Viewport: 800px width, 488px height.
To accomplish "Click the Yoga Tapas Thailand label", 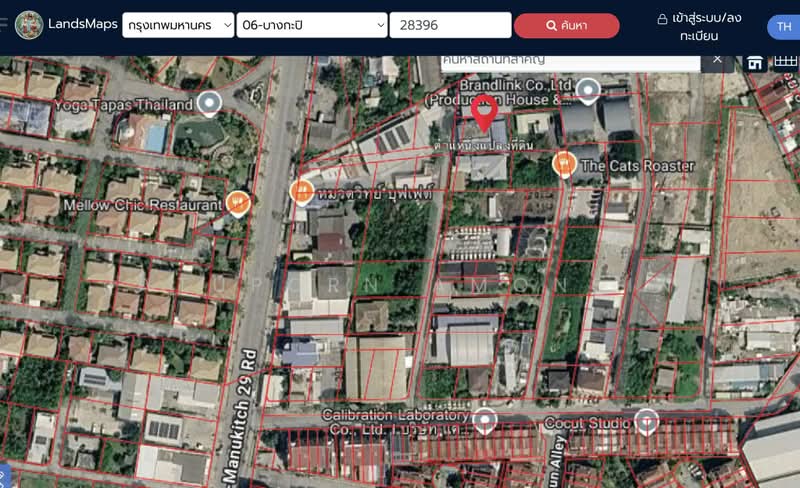I will point(123,105).
